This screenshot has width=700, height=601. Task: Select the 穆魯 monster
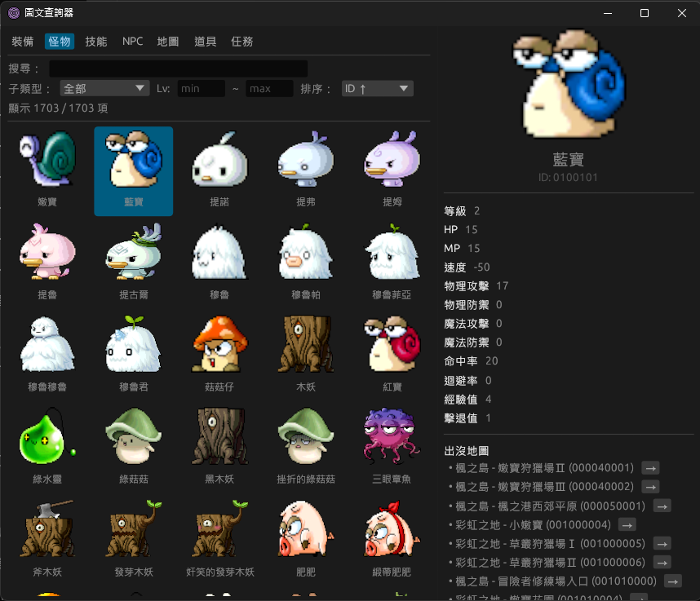(x=219, y=263)
